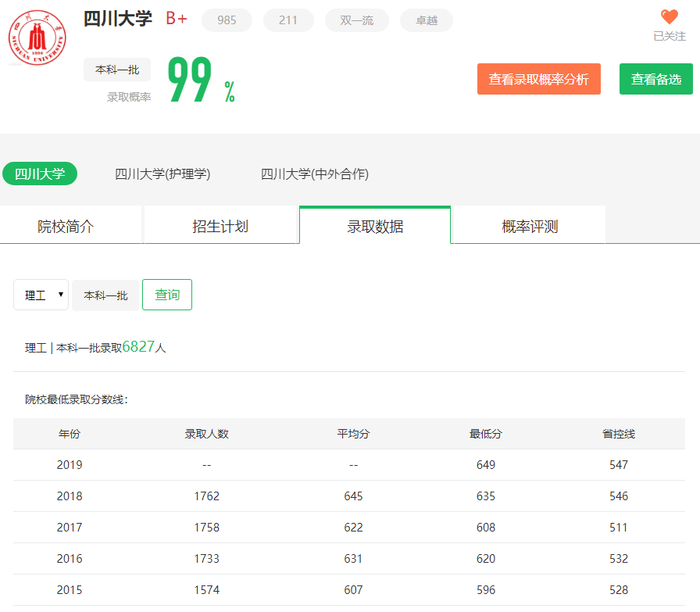Click the 省控线 column header
700x612 pixels.
tap(619, 434)
